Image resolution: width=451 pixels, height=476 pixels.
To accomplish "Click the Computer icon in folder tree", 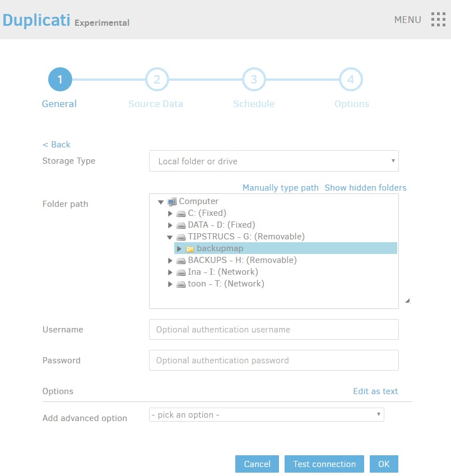I will click(x=172, y=202).
